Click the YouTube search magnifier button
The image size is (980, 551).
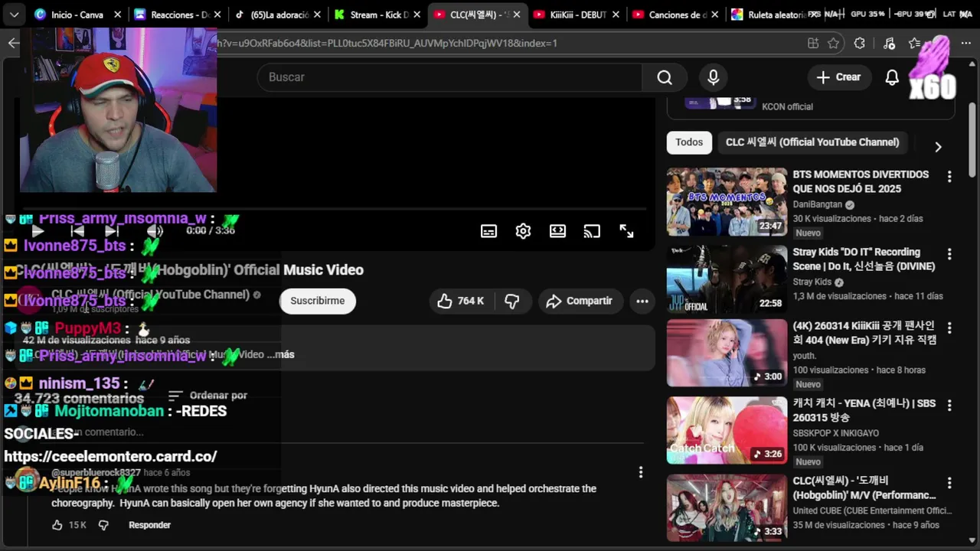[x=665, y=77]
